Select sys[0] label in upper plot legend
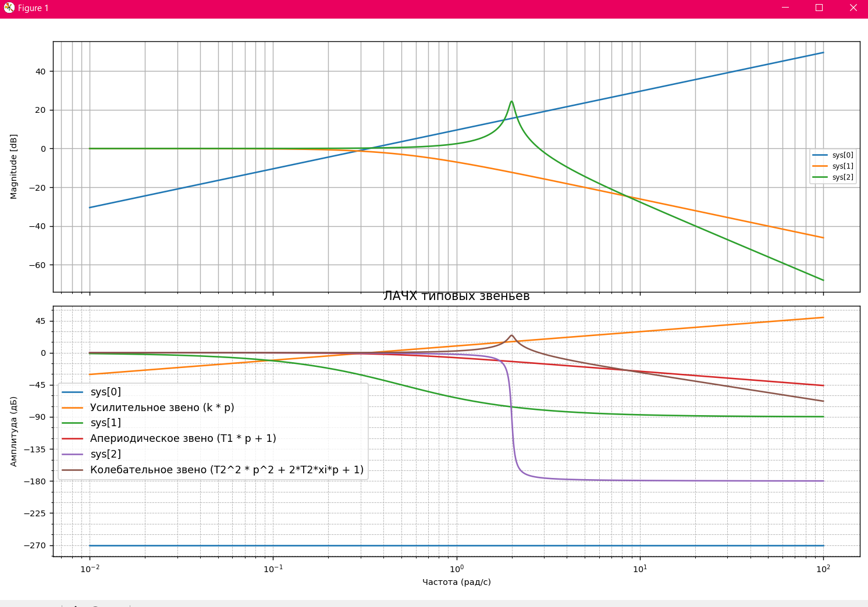 coord(842,155)
